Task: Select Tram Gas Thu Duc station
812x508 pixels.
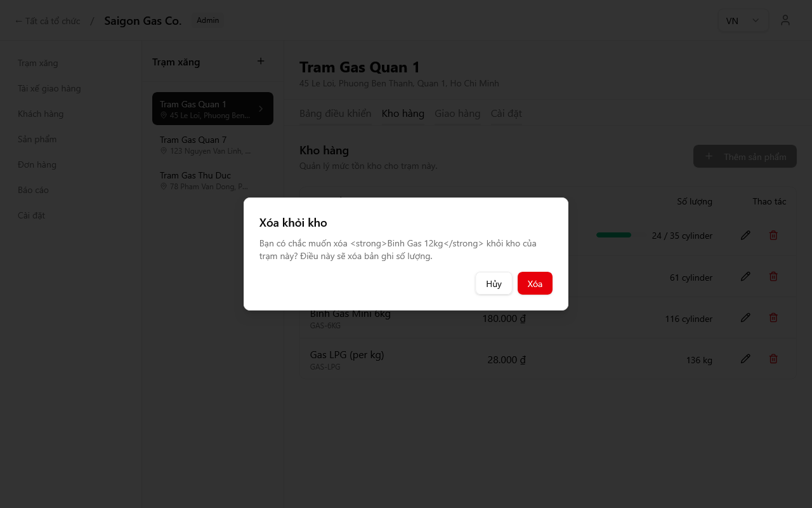Action: point(204,180)
